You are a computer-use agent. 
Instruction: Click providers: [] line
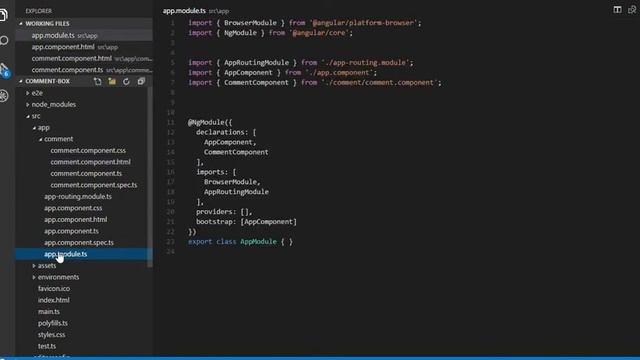click(x=224, y=212)
